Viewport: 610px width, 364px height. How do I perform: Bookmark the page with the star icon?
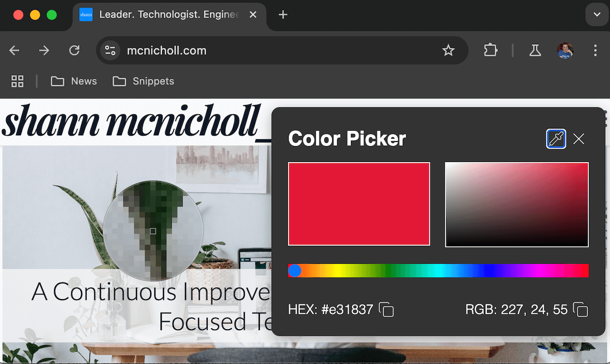tap(449, 50)
